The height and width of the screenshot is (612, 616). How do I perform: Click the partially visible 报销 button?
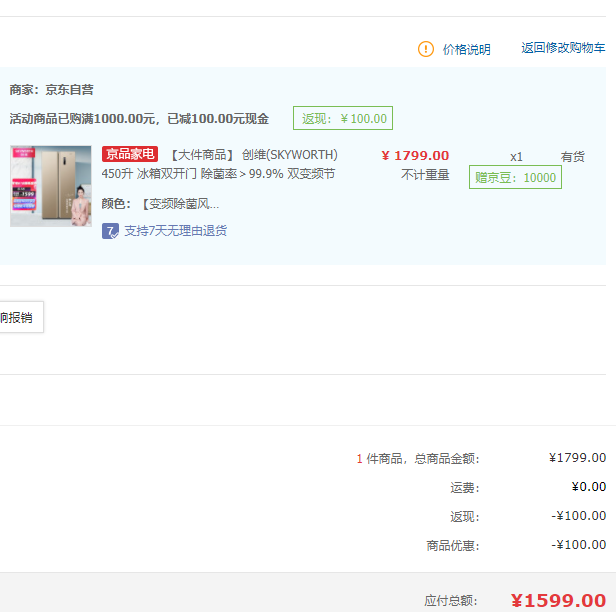pyautogui.click(x=21, y=317)
